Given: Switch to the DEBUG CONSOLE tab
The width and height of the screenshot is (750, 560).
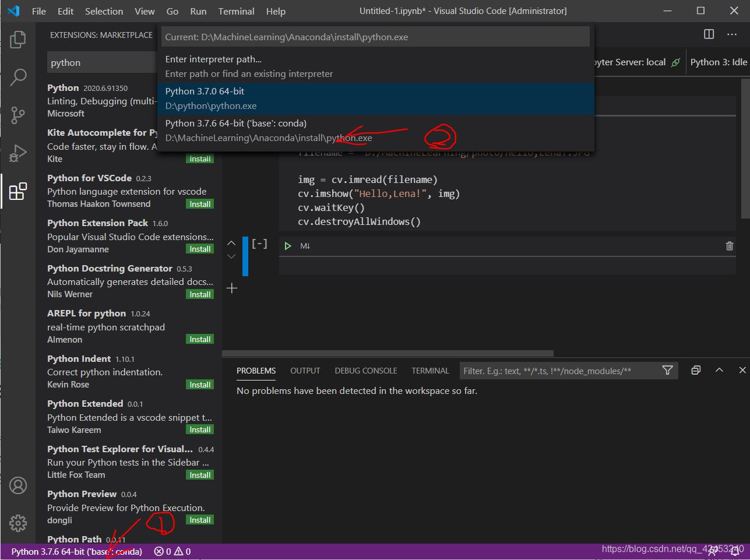Looking at the screenshot, I should click(x=366, y=371).
